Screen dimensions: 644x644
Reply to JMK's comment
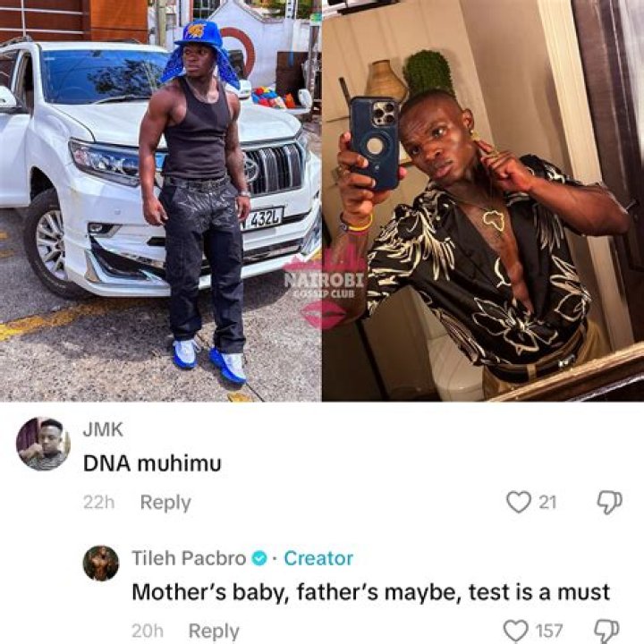coord(165,503)
